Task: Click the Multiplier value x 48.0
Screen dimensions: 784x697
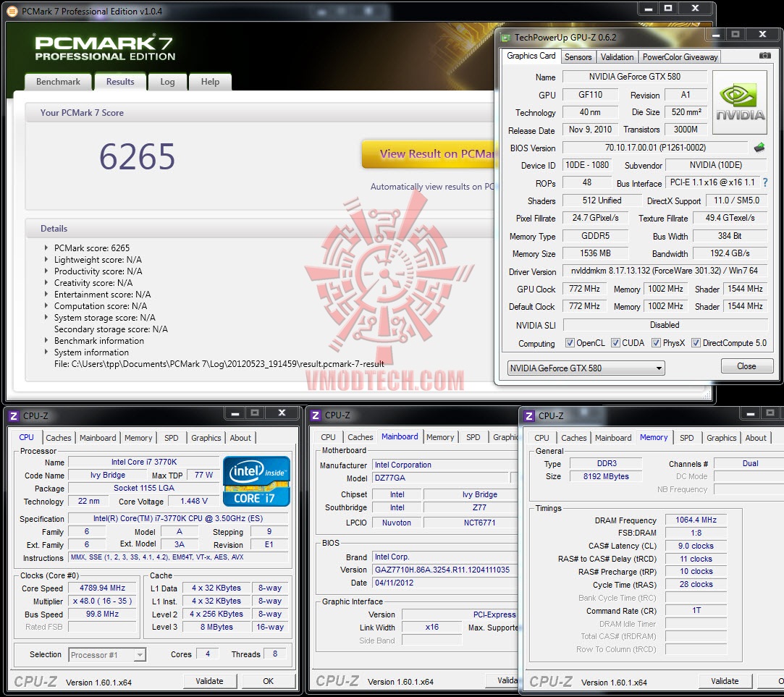Action: pos(103,601)
